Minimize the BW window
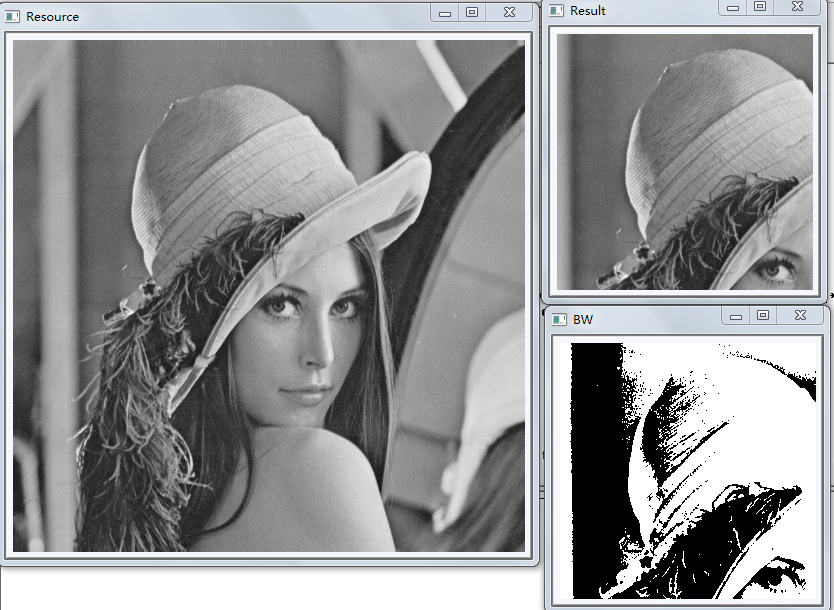The width and height of the screenshot is (834, 610). (x=736, y=316)
